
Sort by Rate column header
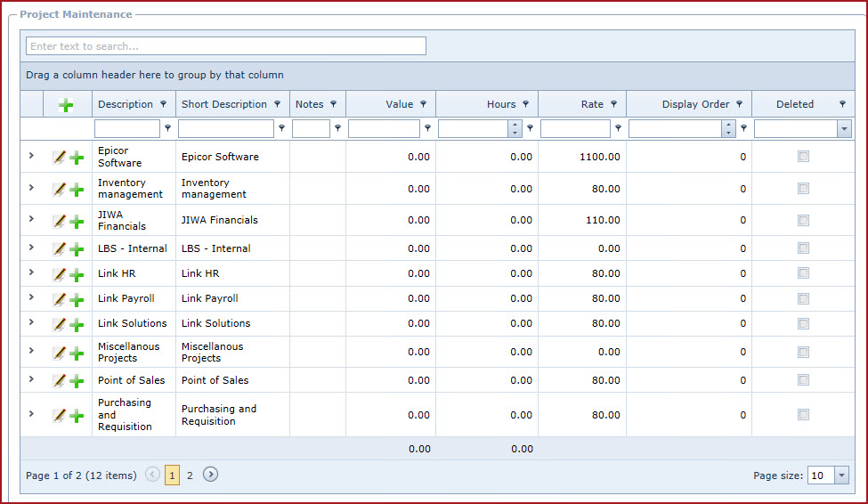pyautogui.click(x=592, y=104)
